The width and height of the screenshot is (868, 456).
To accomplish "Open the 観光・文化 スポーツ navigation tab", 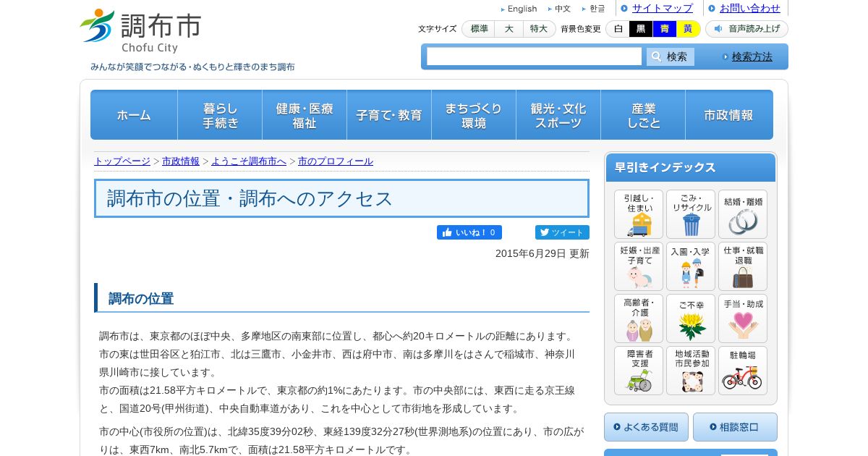I will [558, 115].
